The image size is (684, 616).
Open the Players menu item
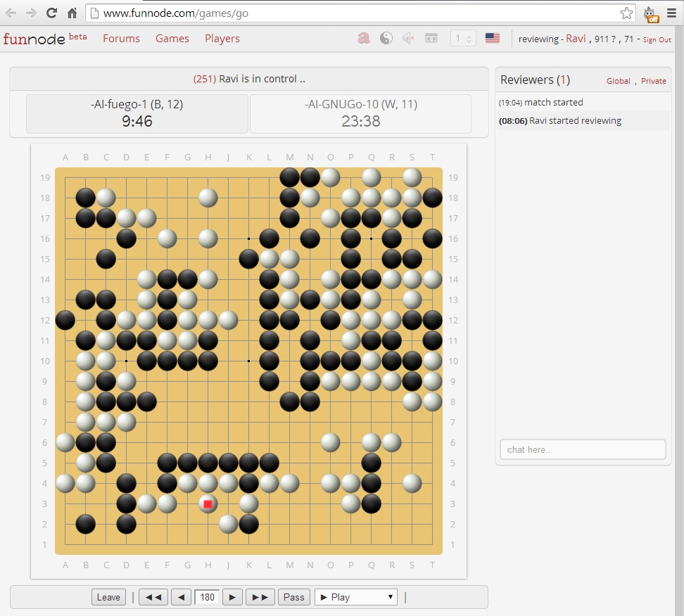222,39
